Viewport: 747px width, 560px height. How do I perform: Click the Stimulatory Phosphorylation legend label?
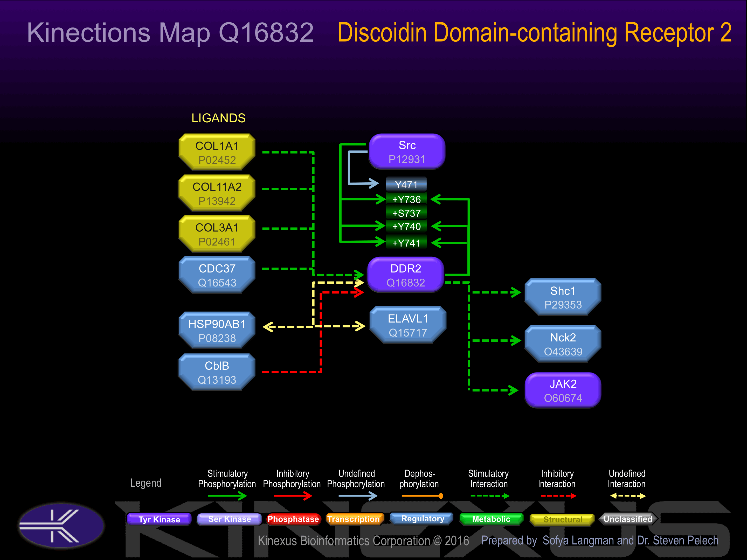(227, 479)
